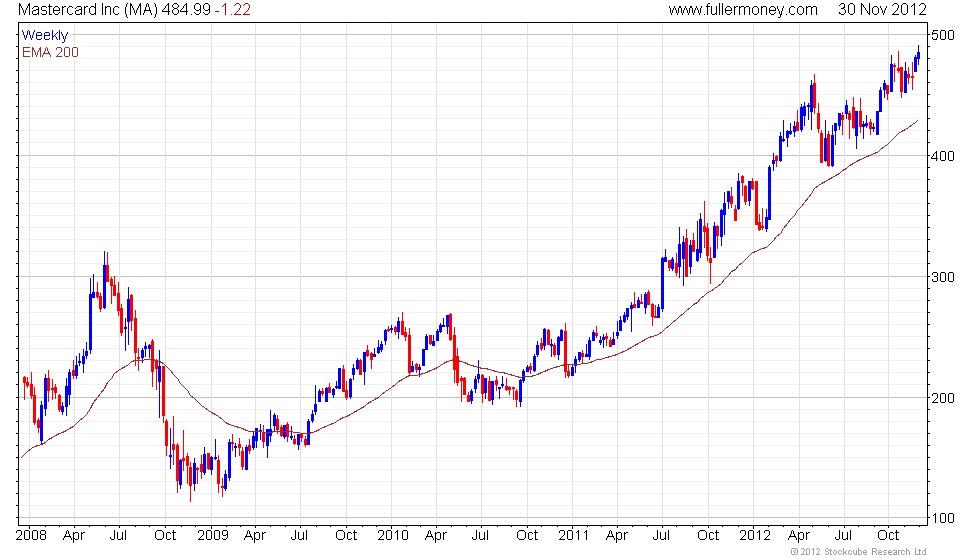Click the 'Oct' label before 2012
980x560 pixels.
(708, 535)
